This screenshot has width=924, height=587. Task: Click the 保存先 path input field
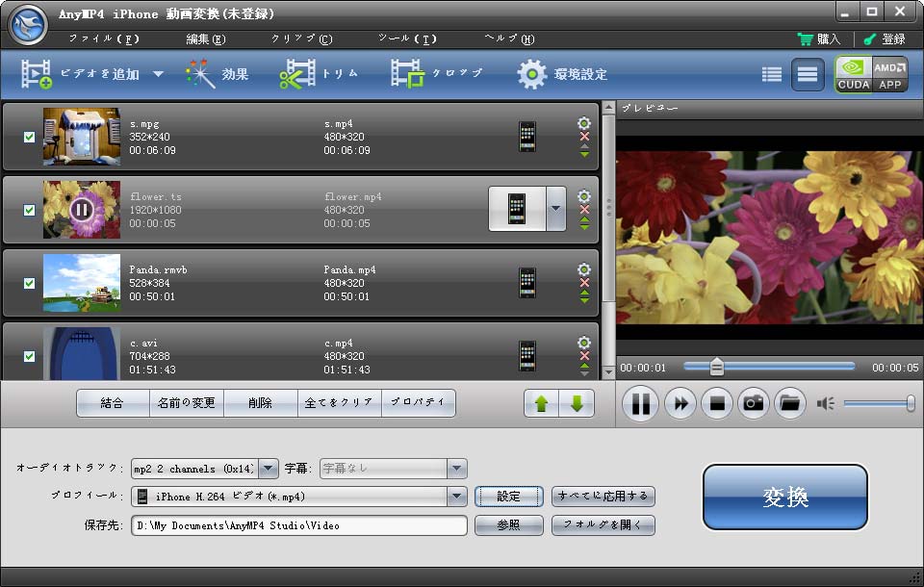pos(299,525)
